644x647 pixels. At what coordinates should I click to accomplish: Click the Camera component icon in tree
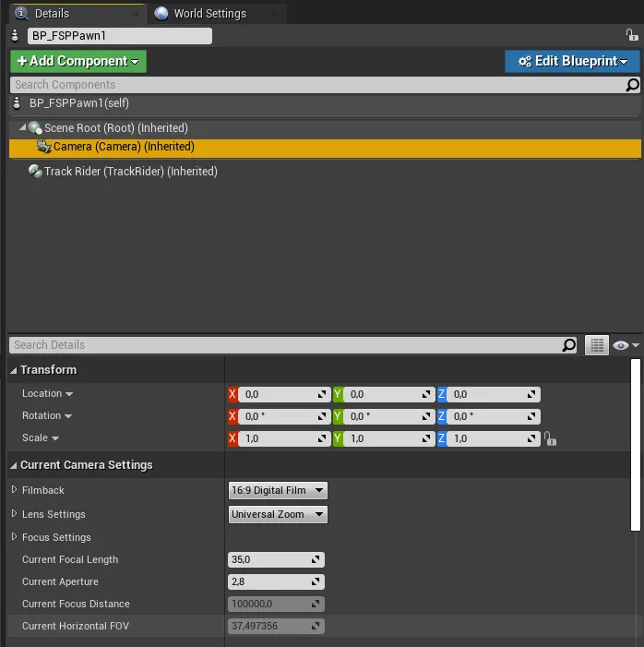click(43, 147)
